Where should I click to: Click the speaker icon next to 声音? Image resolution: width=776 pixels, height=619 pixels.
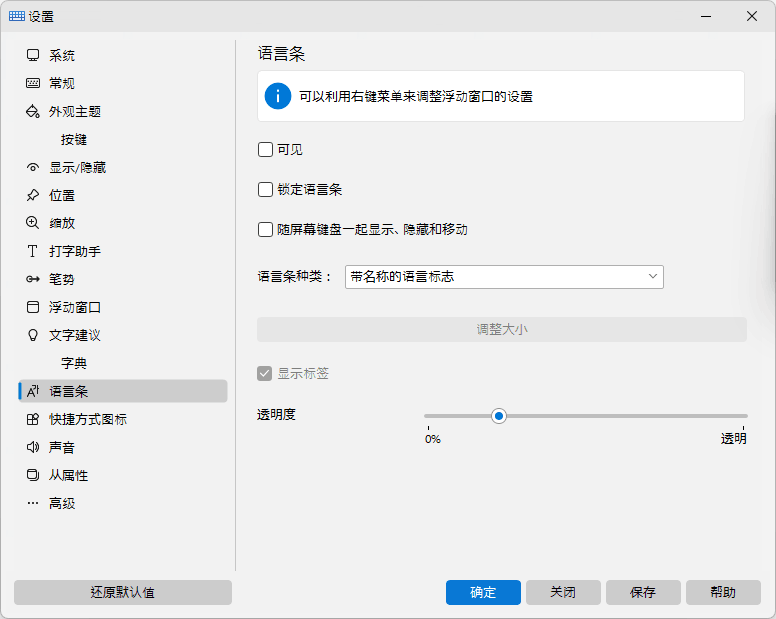click(x=33, y=447)
